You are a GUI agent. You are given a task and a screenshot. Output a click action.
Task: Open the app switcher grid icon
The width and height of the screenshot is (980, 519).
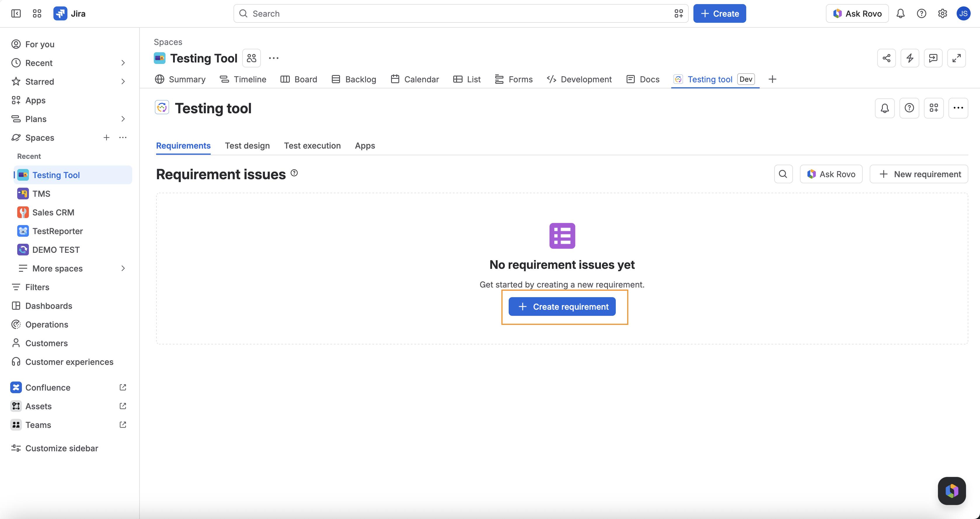point(37,14)
